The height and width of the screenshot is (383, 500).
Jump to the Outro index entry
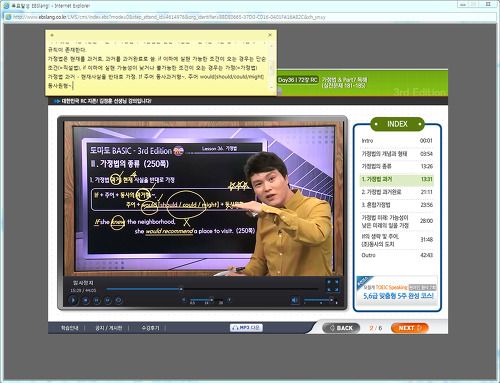tap(397, 255)
